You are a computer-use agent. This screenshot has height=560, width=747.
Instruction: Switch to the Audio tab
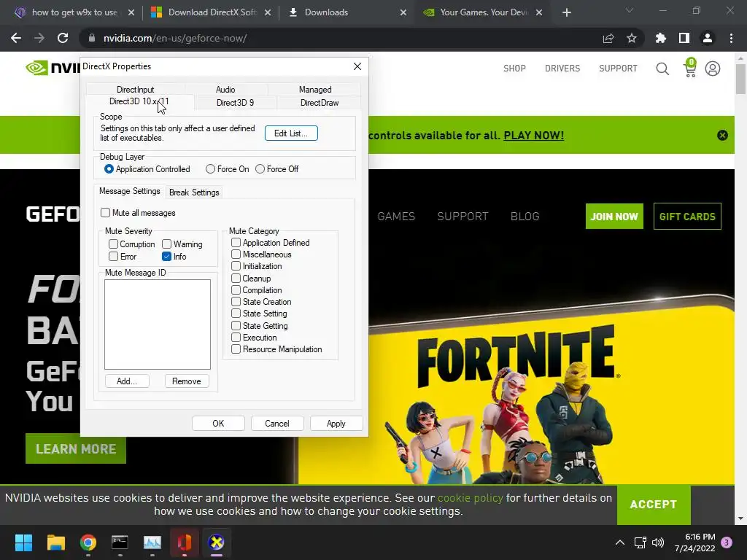[x=225, y=89]
